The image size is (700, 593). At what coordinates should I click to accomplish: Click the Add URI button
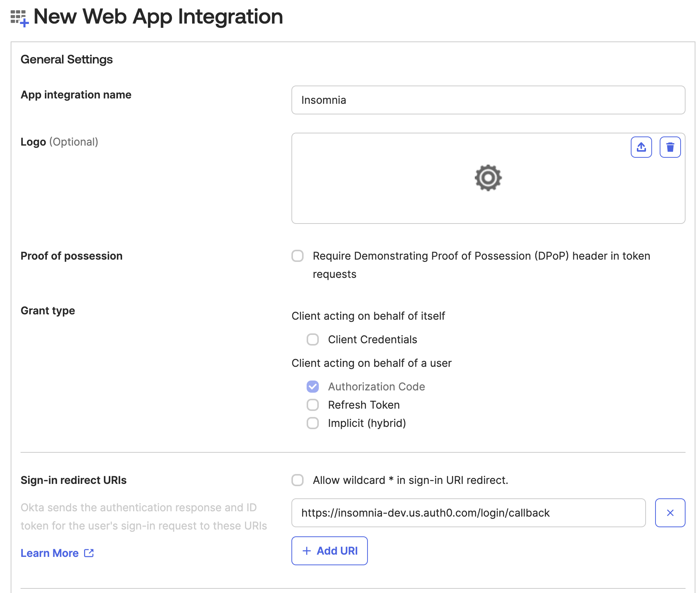[x=329, y=551]
